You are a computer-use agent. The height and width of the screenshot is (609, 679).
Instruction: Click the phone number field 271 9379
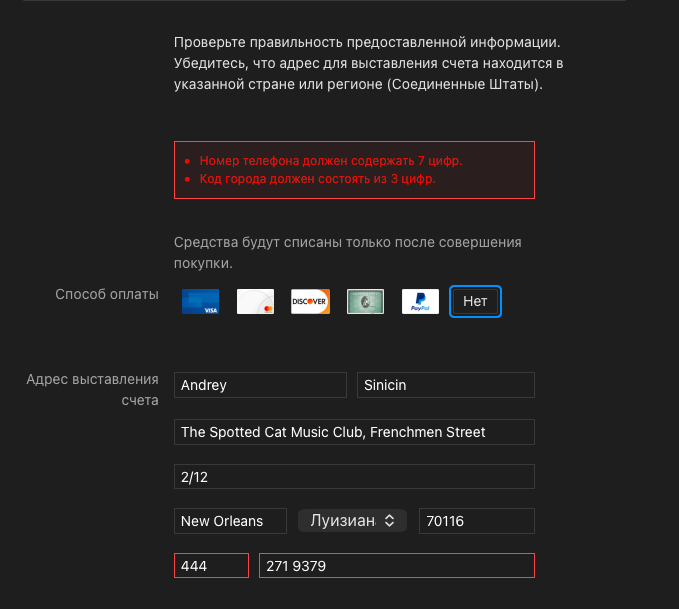pyautogui.click(x=397, y=566)
